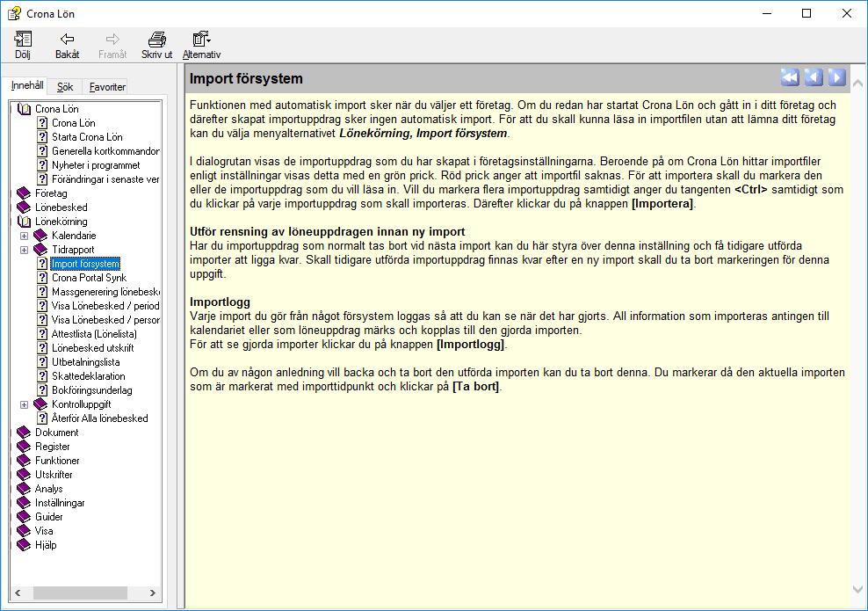Click the Kalendarie book icon

40,236
